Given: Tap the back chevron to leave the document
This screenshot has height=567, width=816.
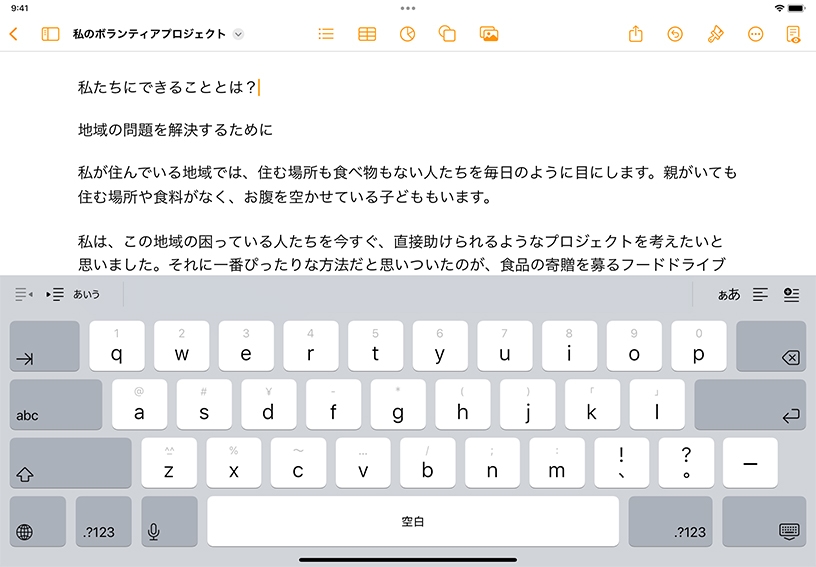Looking at the screenshot, I should [14, 34].
